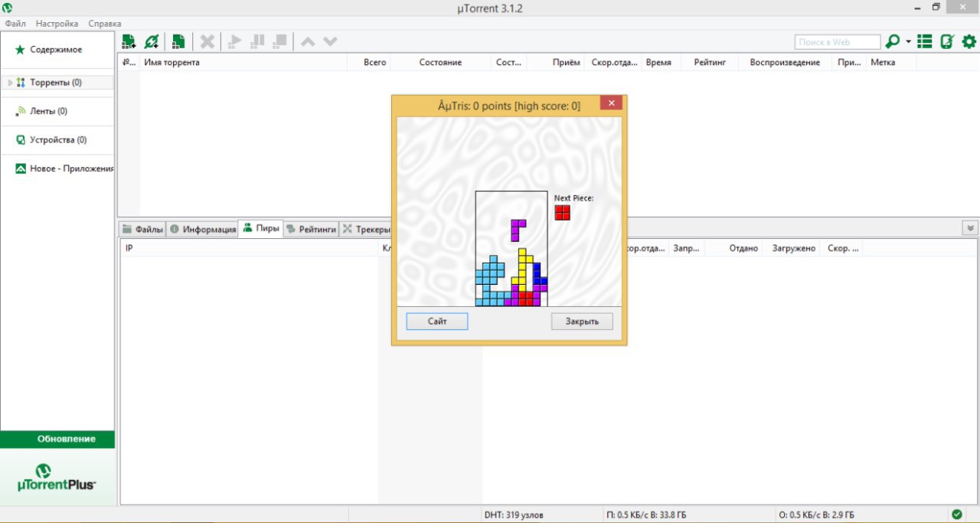Click the Сайт button in µTris dialog
The height and width of the screenshot is (523, 980).
[437, 322]
